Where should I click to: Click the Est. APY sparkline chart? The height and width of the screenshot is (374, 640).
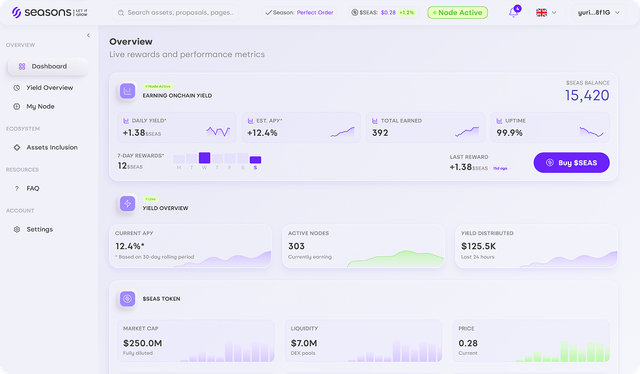click(342, 131)
